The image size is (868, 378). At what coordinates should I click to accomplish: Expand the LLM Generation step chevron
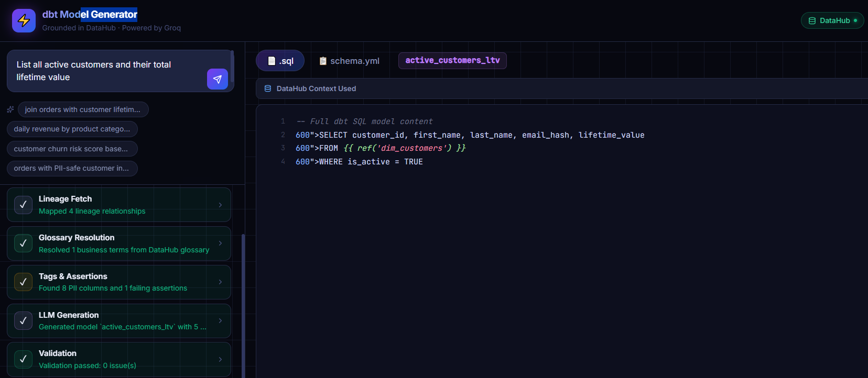click(x=220, y=321)
